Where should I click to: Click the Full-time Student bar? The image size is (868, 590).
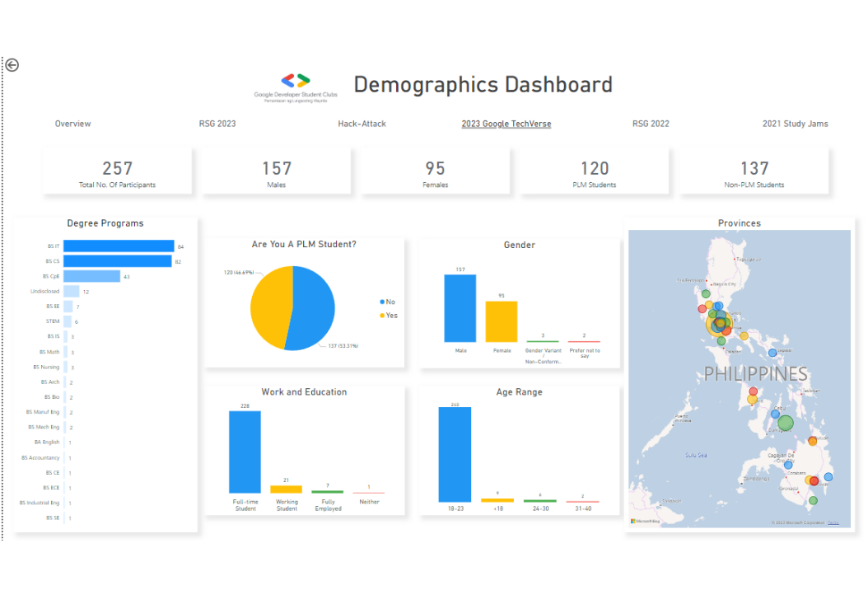[245, 452]
